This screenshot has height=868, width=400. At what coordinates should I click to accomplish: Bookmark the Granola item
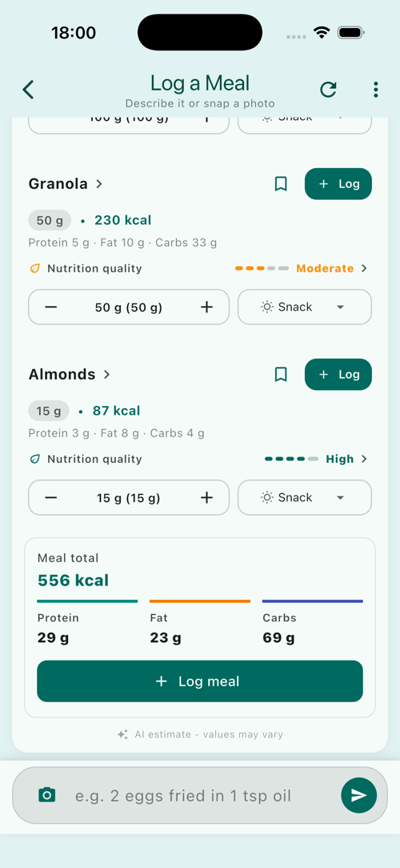pyautogui.click(x=281, y=184)
